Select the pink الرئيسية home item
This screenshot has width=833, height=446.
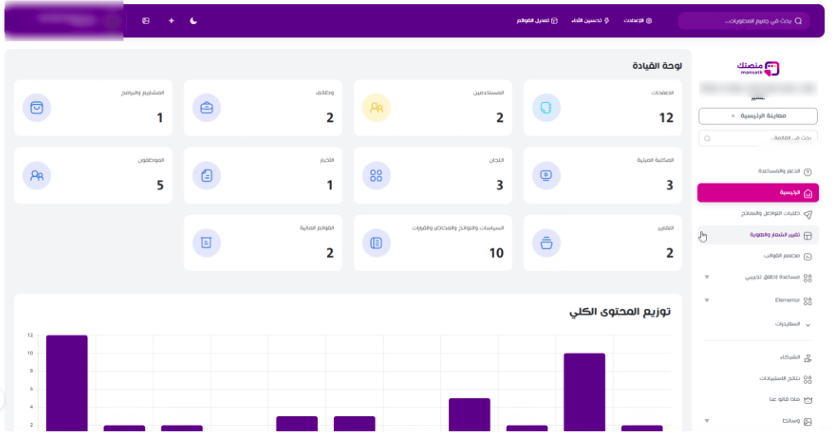pyautogui.click(x=758, y=193)
